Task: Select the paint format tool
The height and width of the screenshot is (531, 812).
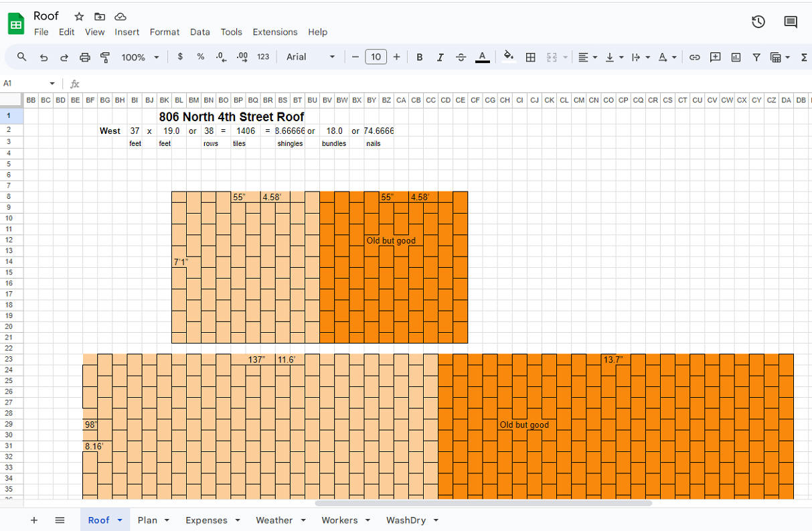Action: [x=105, y=58]
